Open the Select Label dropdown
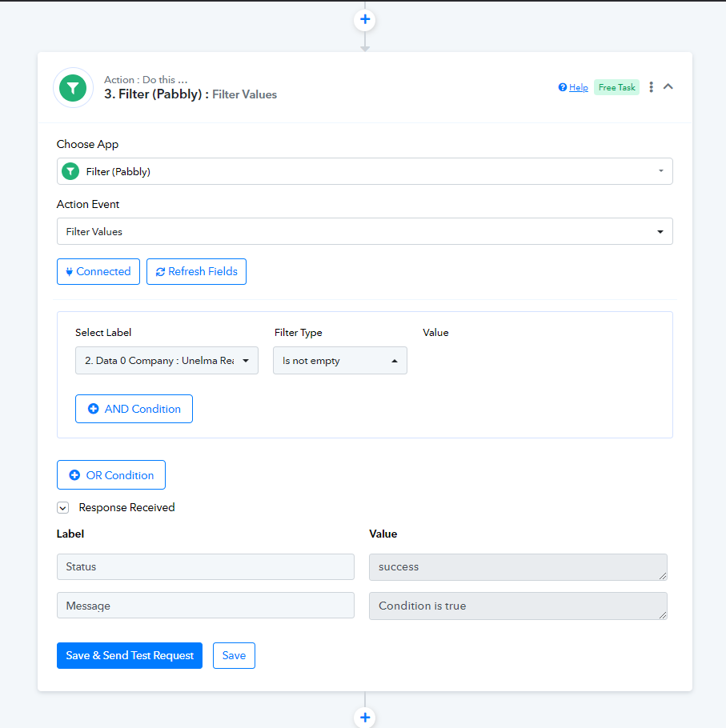 (x=166, y=360)
